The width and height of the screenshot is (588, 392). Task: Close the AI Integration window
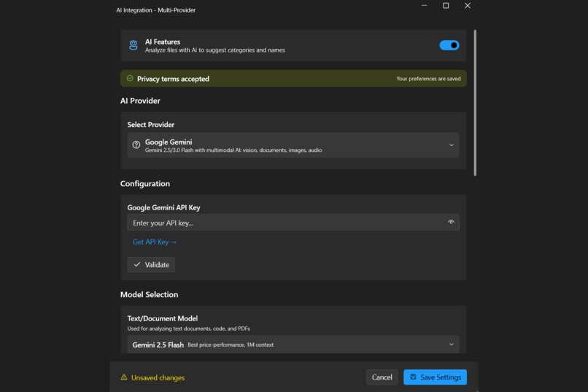pyautogui.click(x=467, y=6)
